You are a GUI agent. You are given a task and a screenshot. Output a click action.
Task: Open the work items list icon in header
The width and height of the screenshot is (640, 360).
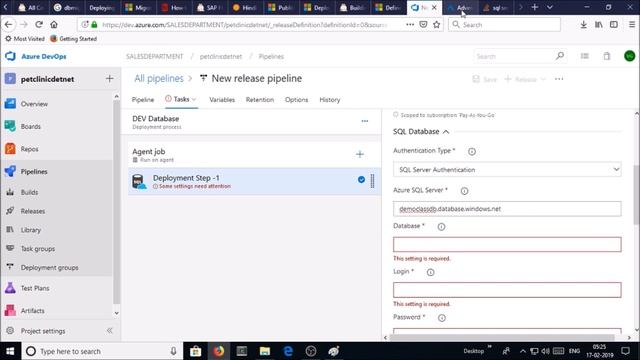[584, 56]
